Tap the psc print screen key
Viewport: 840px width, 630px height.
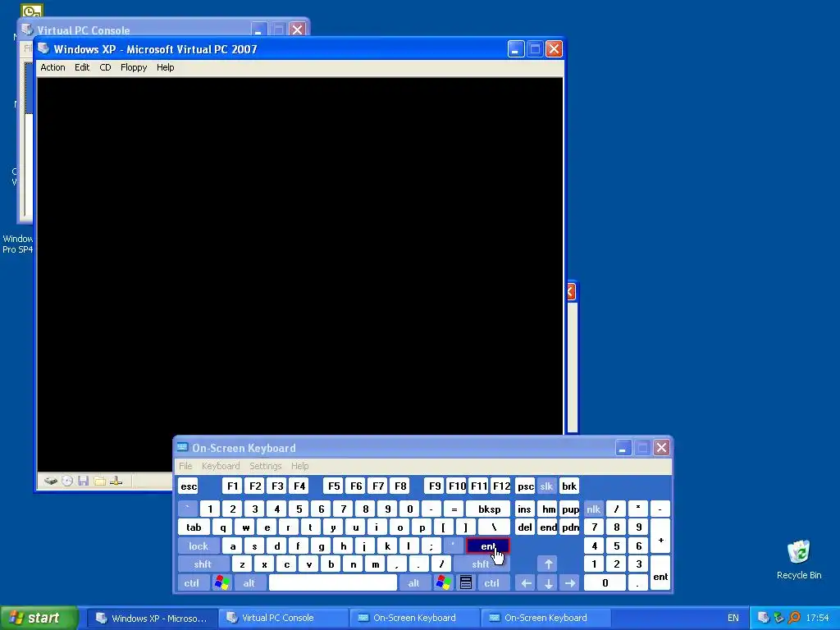[x=526, y=486]
